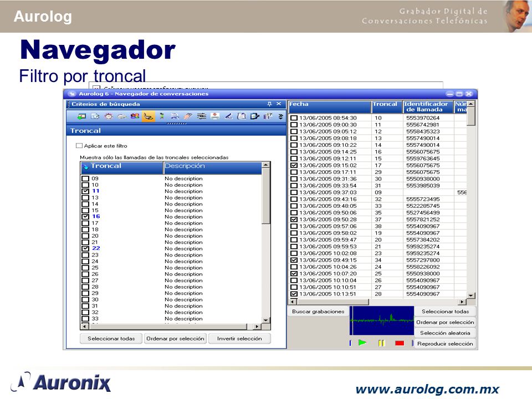Open the clock time filter icon
Viewport: 532px width, 399px height.
[109, 116]
